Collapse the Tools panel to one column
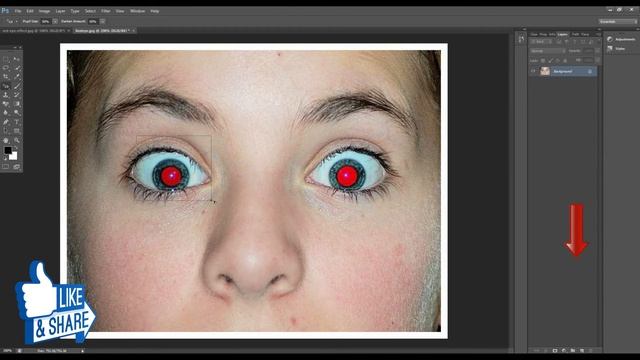Screen dimensions: 640x360 [x=15, y=47]
